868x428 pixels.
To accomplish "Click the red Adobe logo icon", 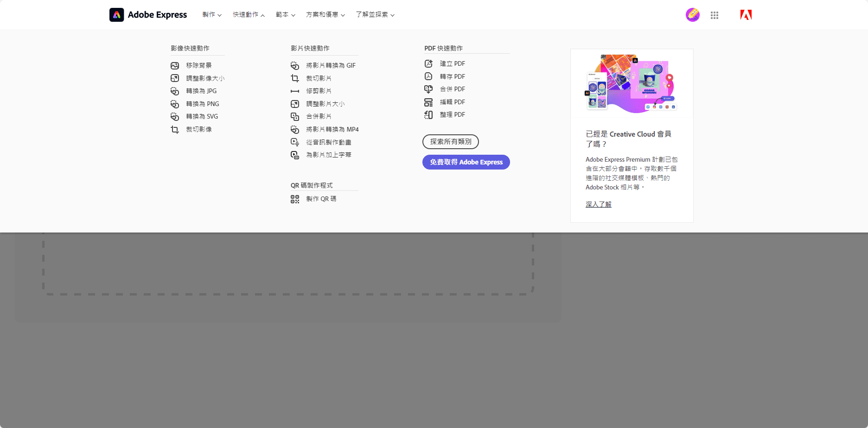I will click(x=746, y=15).
